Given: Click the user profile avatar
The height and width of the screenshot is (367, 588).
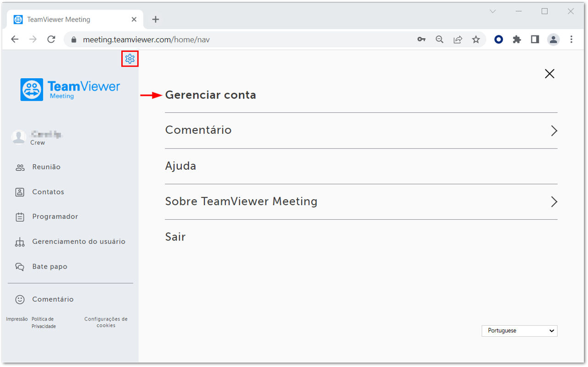Looking at the screenshot, I should pos(18,137).
